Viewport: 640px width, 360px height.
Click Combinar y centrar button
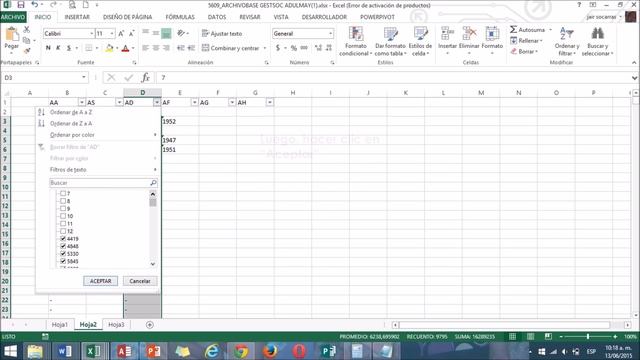click(231, 48)
